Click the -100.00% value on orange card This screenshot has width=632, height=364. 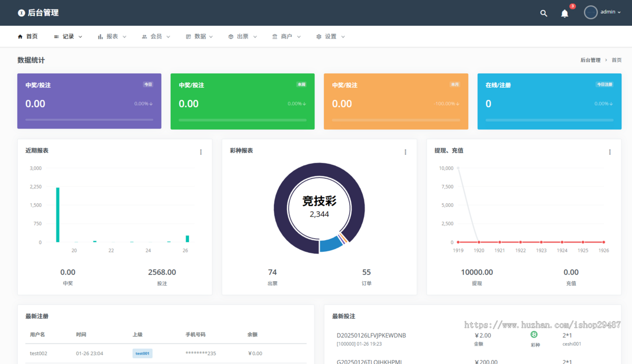click(x=446, y=104)
